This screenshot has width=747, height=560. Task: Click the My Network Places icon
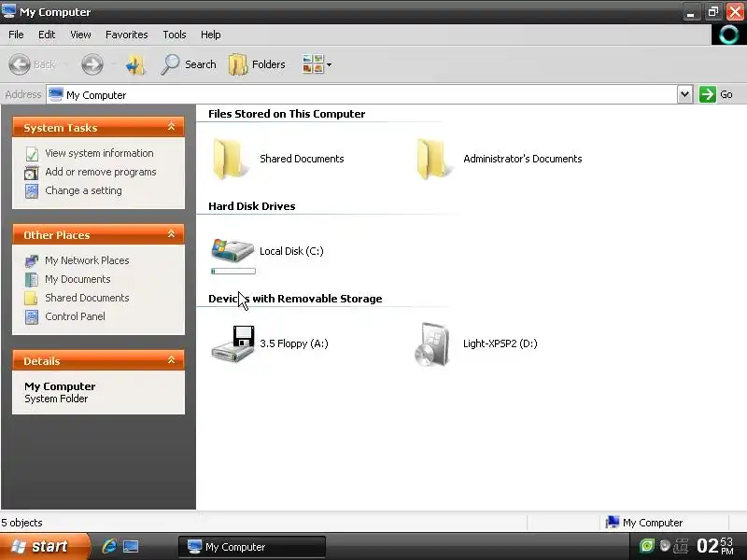[32, 261]
